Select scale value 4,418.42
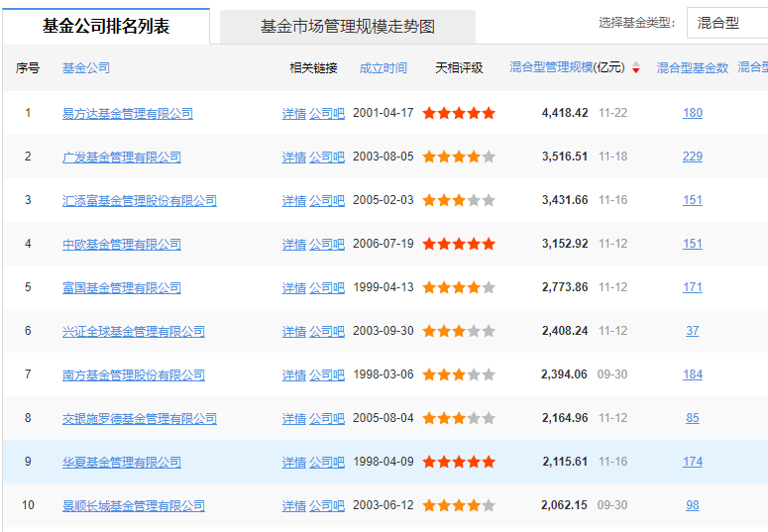This screenshot has width=768, height=532. (565, 113)
